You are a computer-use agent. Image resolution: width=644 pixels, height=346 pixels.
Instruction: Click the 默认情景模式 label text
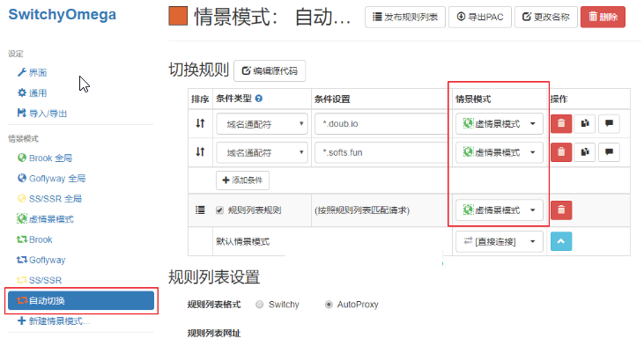243,242
